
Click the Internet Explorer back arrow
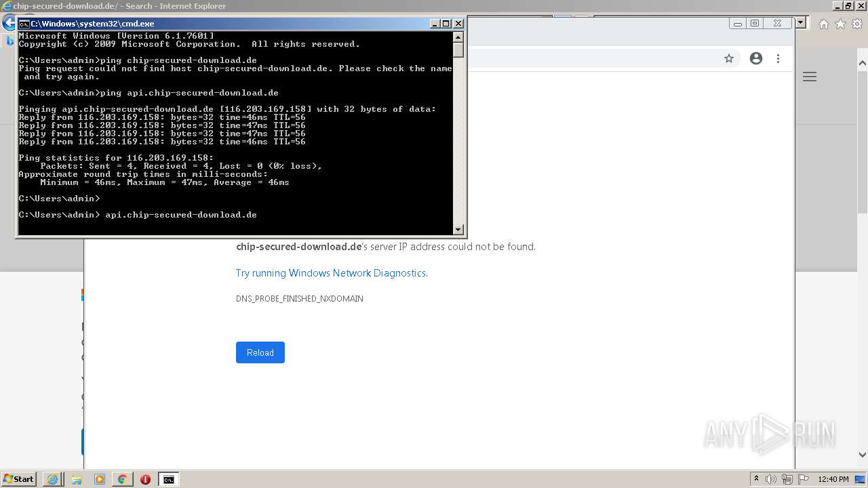tap(8, 23)
